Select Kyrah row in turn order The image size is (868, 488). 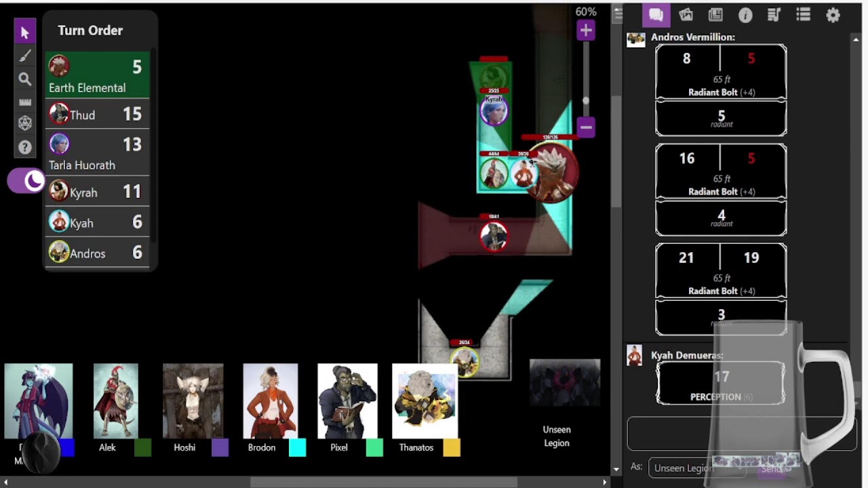coord(98,192)
